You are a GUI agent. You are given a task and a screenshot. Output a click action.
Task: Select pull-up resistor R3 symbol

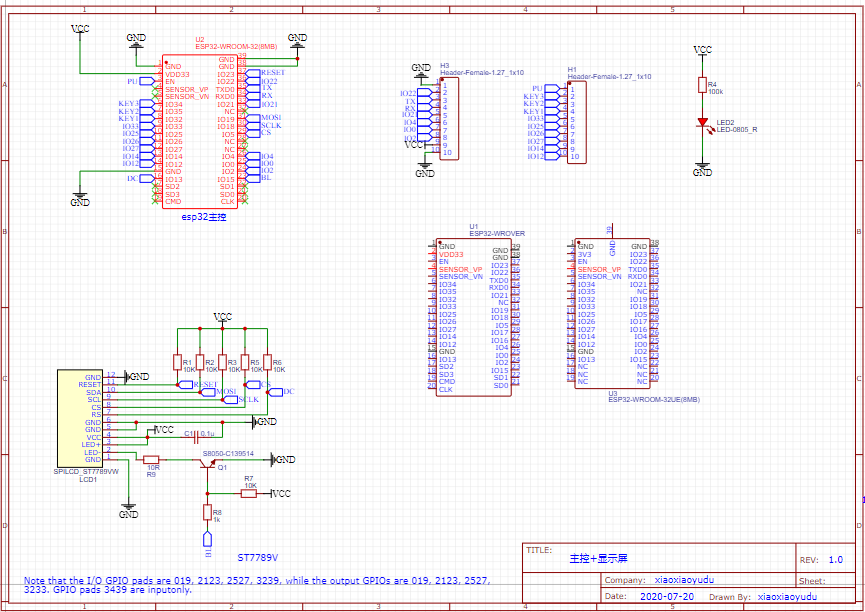[222, 362]
